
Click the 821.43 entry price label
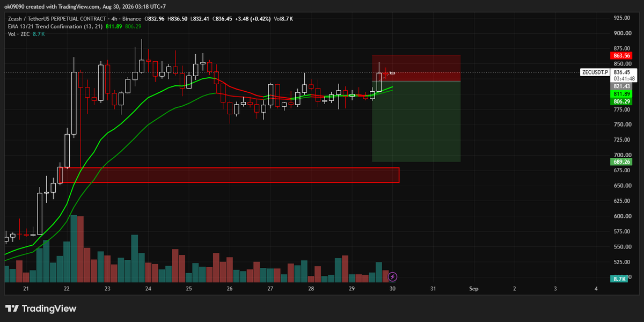621,86
